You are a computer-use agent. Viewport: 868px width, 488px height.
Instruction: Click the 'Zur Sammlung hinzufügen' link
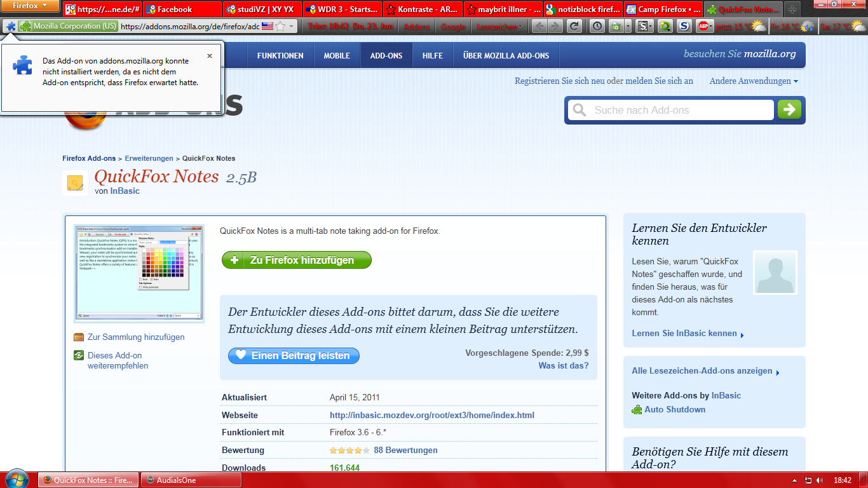click(136, 337)
